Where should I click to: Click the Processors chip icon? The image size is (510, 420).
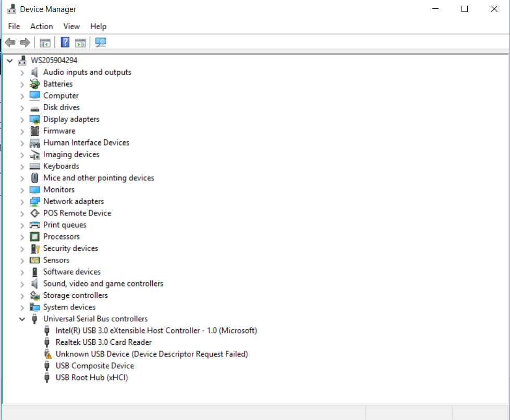(x=35, y=237)
